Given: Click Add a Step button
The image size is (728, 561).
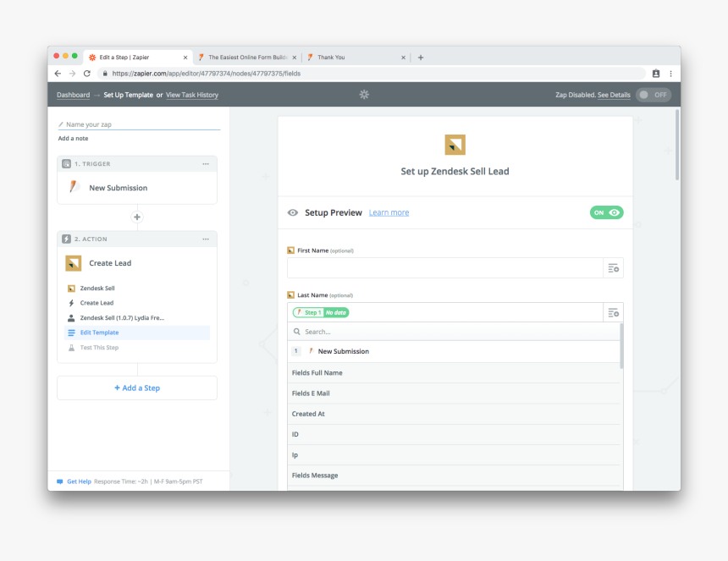Looking at the screenshot, I should point(137,388).
